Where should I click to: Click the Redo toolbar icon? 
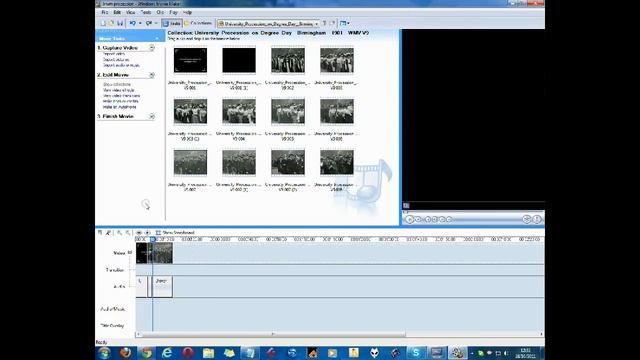point(149,24)
